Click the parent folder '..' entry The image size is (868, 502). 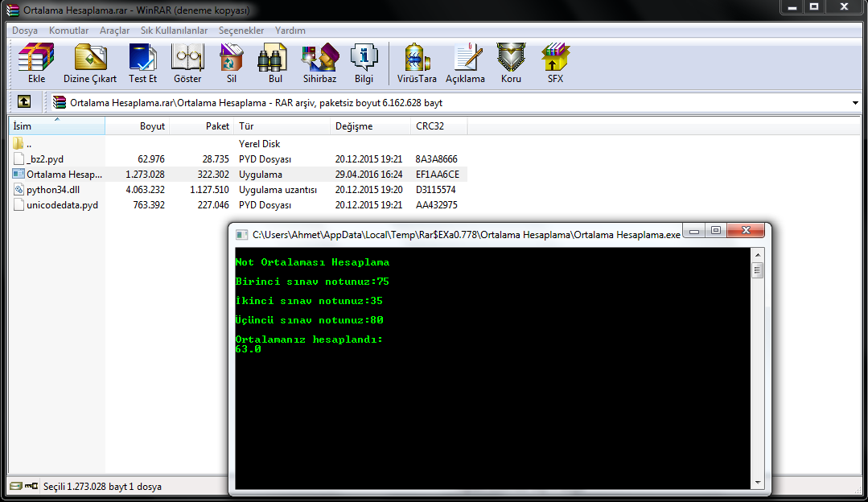tap(23, 143)
